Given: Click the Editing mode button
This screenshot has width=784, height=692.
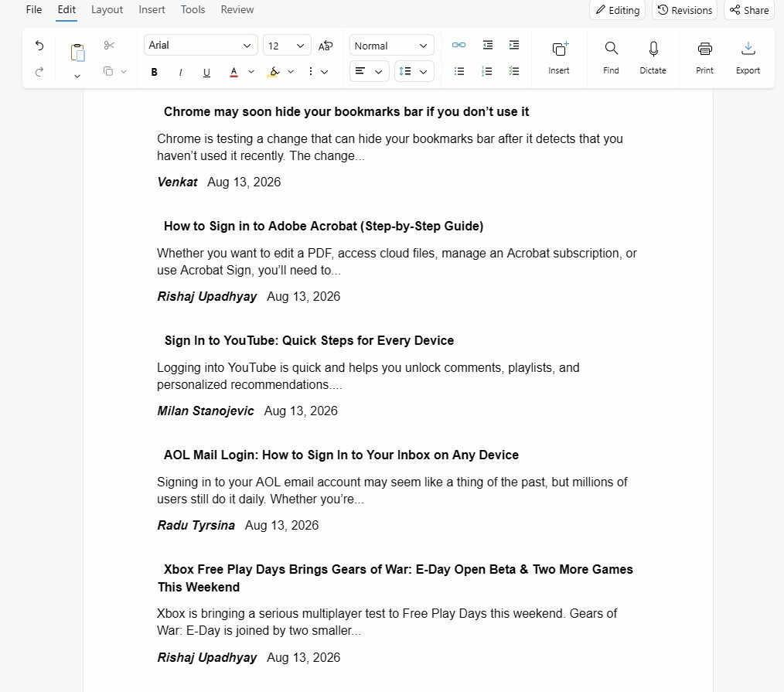Looking at the screenshot, I should pos(618,10).
